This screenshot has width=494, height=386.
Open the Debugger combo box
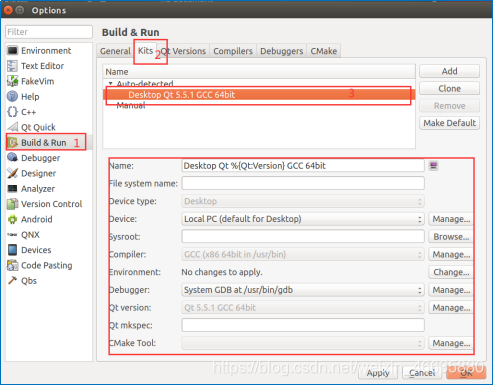(x=303, y=290)
